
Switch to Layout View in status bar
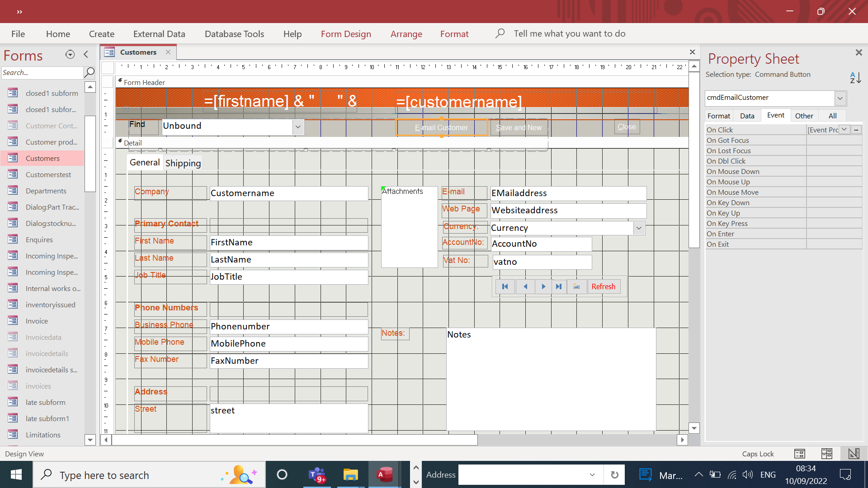826,454
